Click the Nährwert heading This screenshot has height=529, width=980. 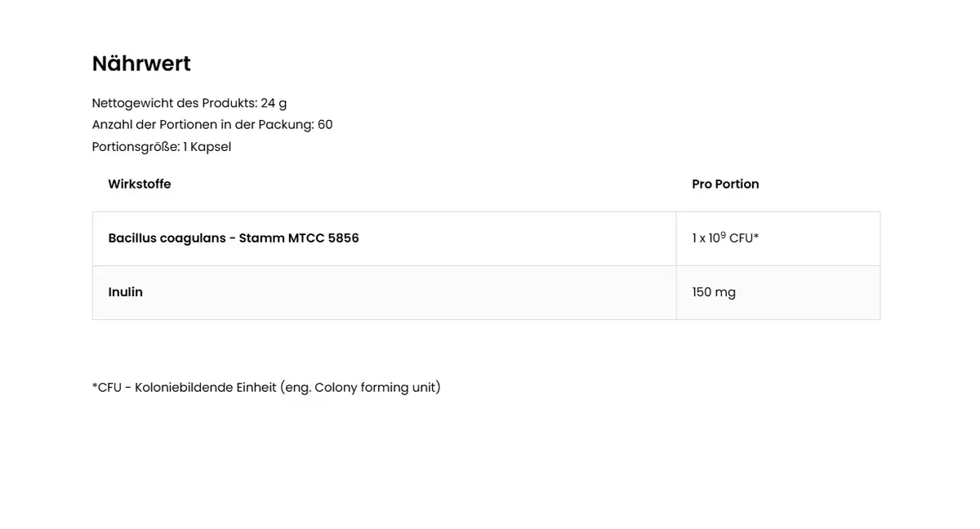tap(141, 64)
